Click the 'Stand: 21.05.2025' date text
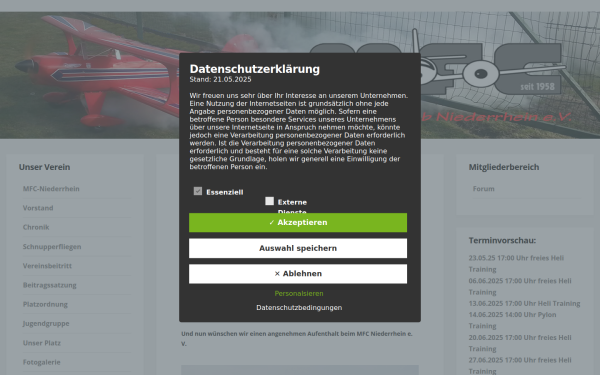The height and width of the screenshot is (375, 600). click(x=220, y=79)
